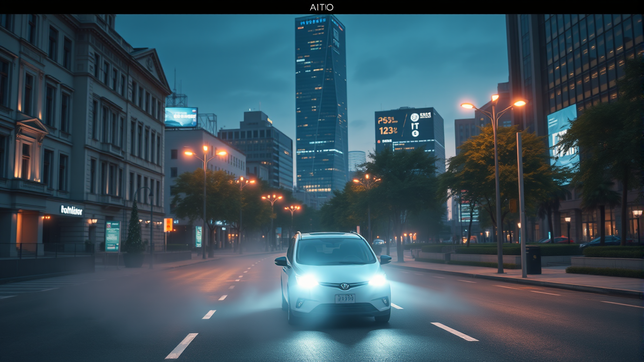Click the white car's windshield

tap(335, 252)
